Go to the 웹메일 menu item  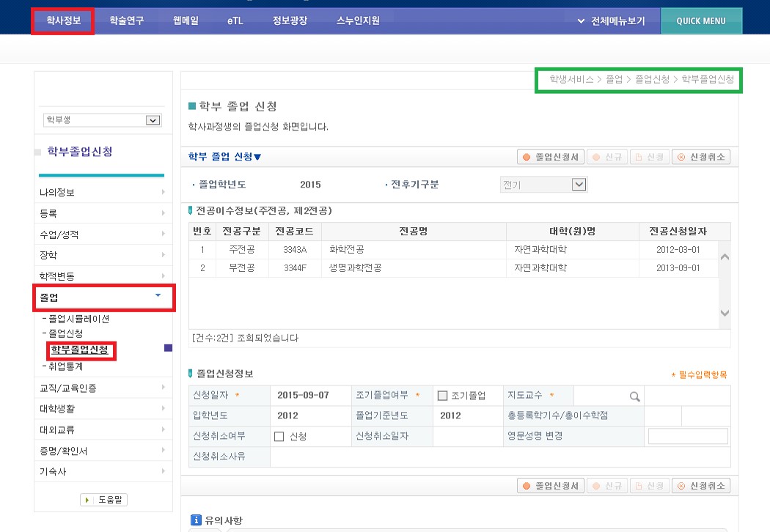[x=186, y=21]
